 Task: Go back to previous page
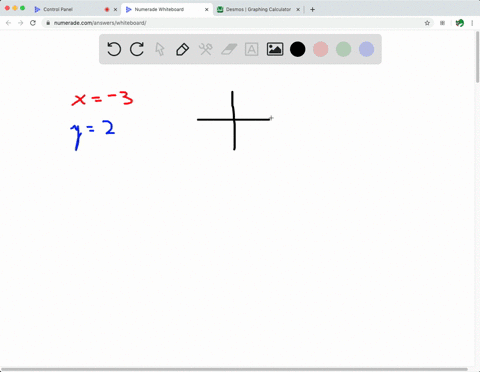pos(9,23)
